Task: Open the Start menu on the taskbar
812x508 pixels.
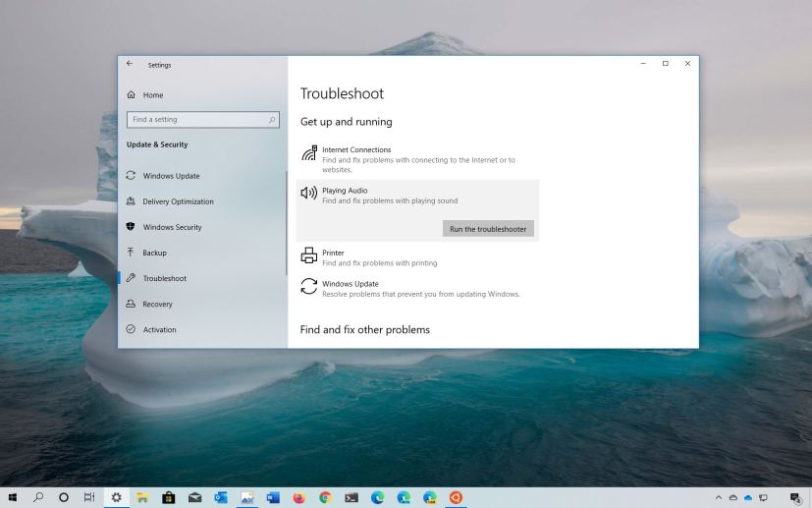Action: (x=12, y=497)
